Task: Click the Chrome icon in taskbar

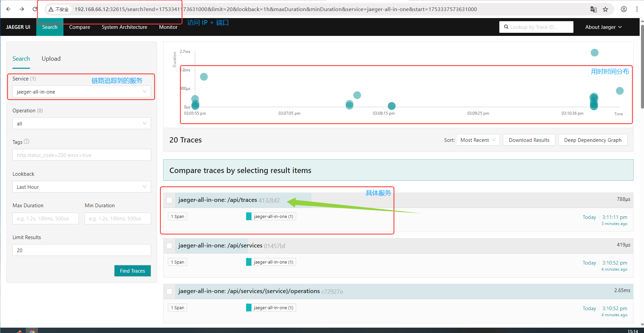Action: coord(32,331)
